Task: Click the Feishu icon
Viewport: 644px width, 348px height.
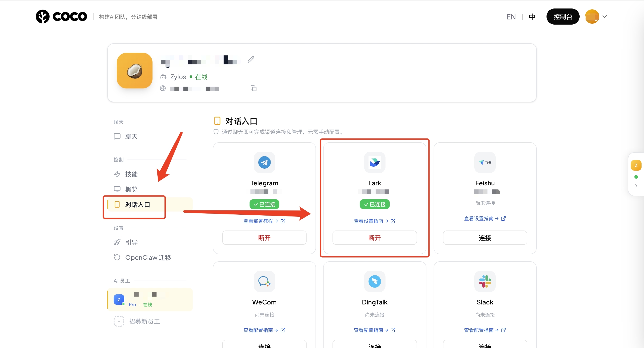Action: pos(485,163)
